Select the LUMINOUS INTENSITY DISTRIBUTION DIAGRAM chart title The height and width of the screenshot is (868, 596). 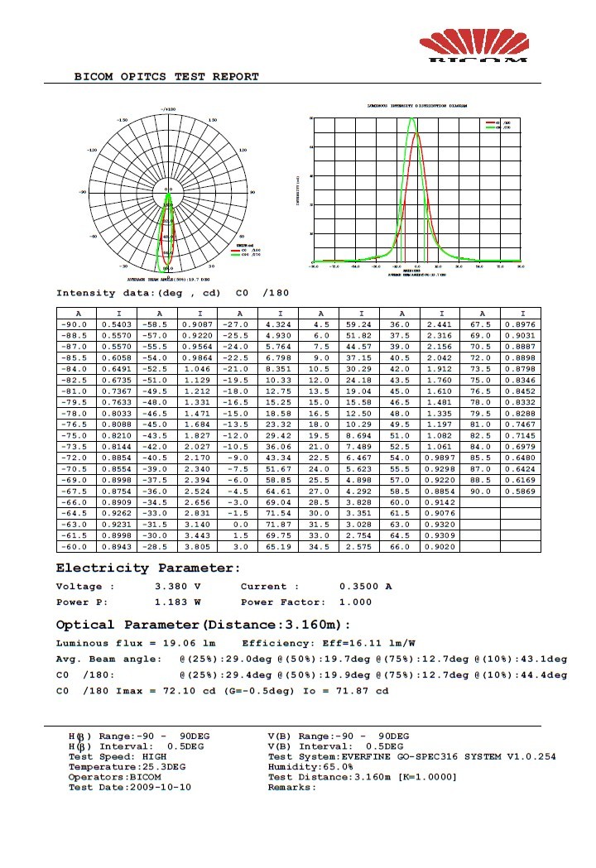coord(418,106)
